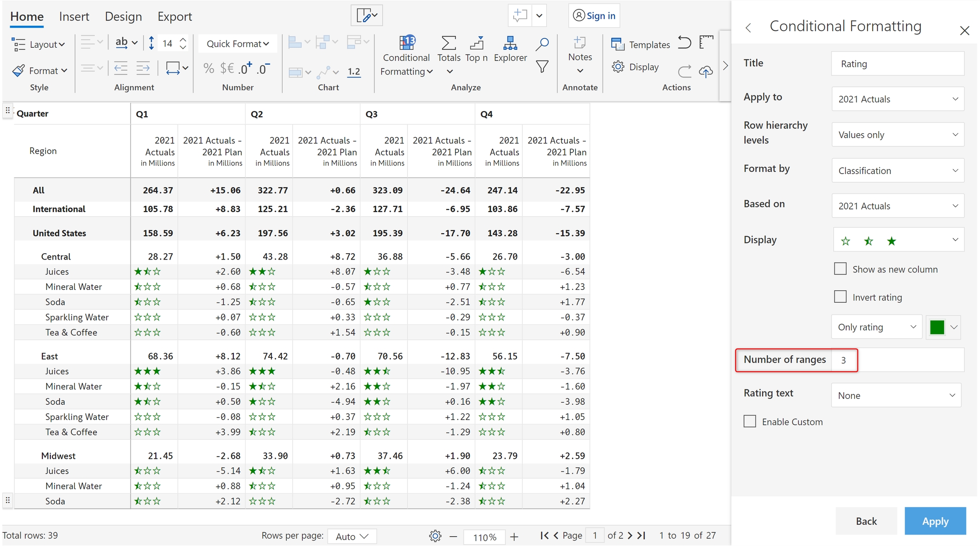Screen dimensions: 980x549
Task: Check the Invert rating option
Action: click(840, 297)
